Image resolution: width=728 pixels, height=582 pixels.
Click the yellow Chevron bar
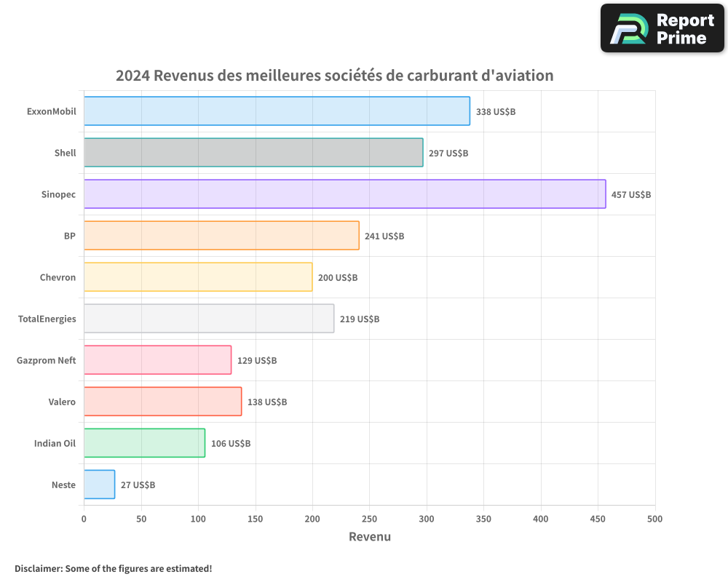click(198, 277)
